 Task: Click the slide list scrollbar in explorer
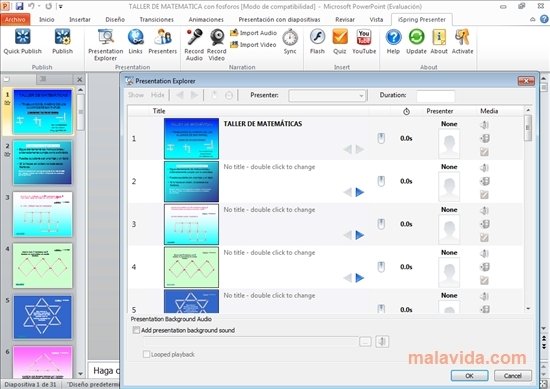point(528,128)
